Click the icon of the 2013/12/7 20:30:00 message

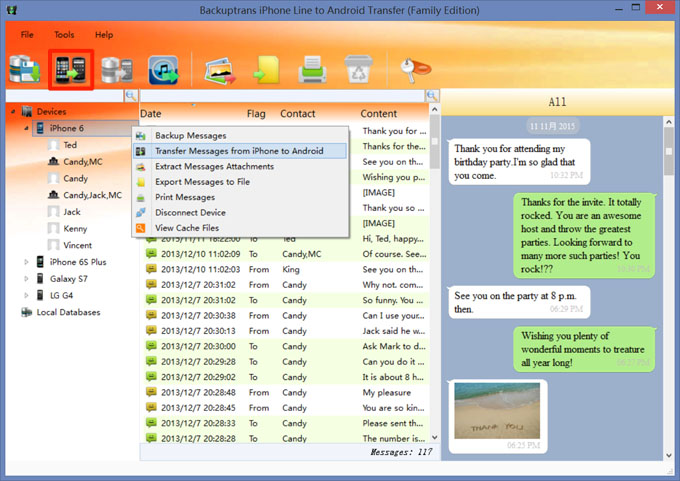[151, 346]
